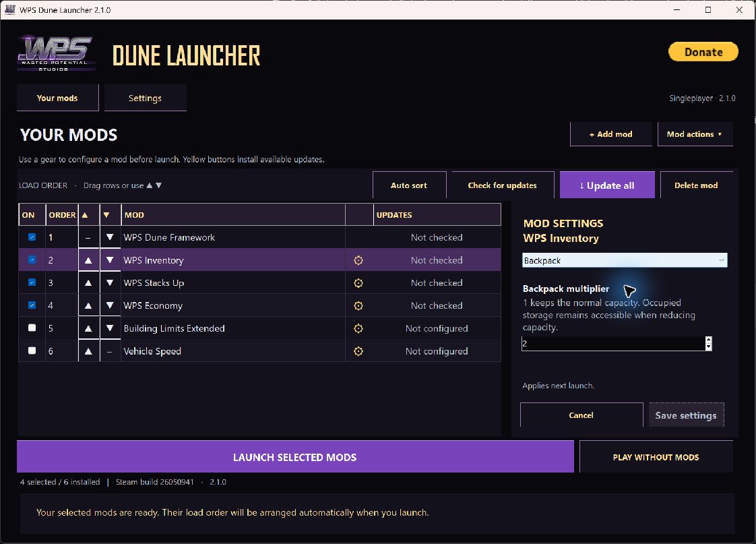Move WPS Inventory down in load order

(110, 260)
